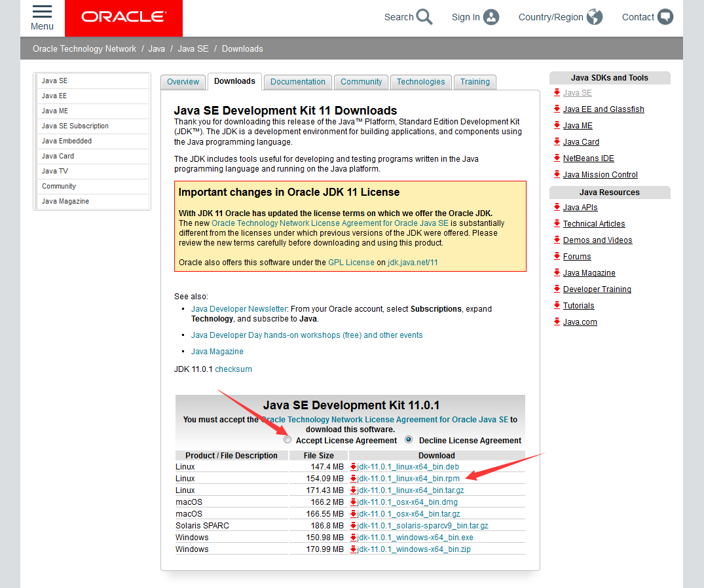Open Java Card item in left sidebar
This screenshot has height=588, width=704.
click(92, 156)
